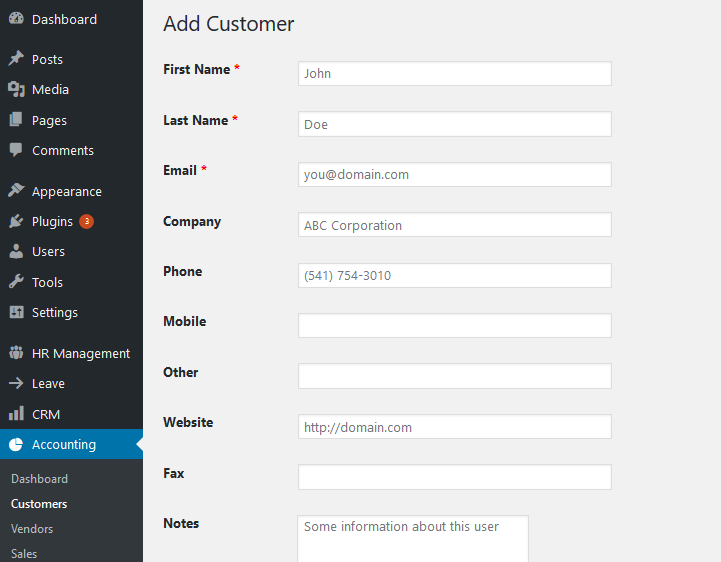The width and height of the screenshot is (721, 562).
Task: Focus the Website input field
Action: click(455, 427)
